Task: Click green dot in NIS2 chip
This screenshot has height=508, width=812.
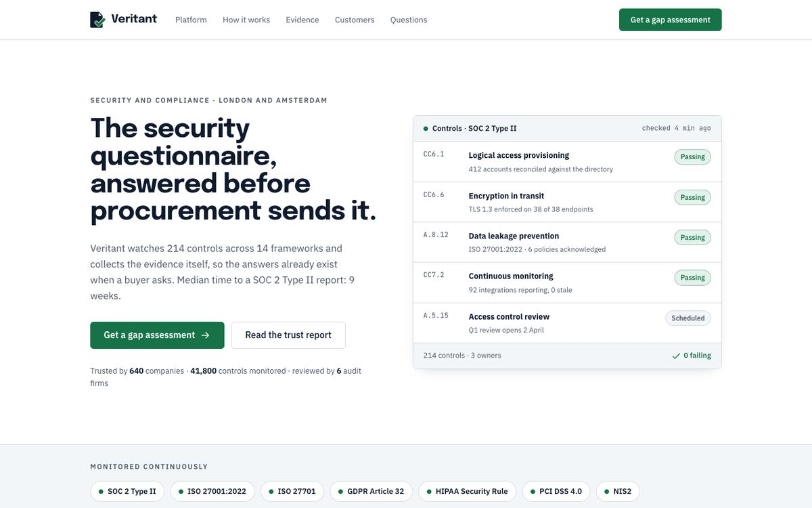Action: 607,492
